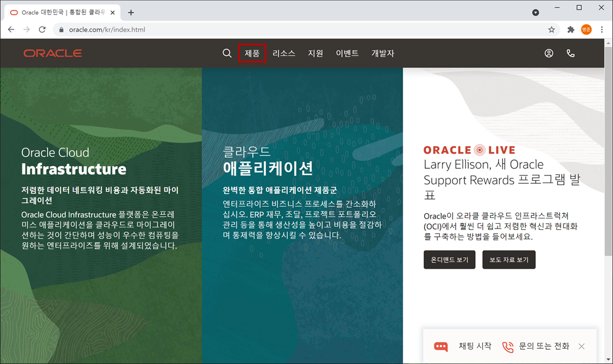
Task: Go back with browser back arrow
Action: coord(11,29)
